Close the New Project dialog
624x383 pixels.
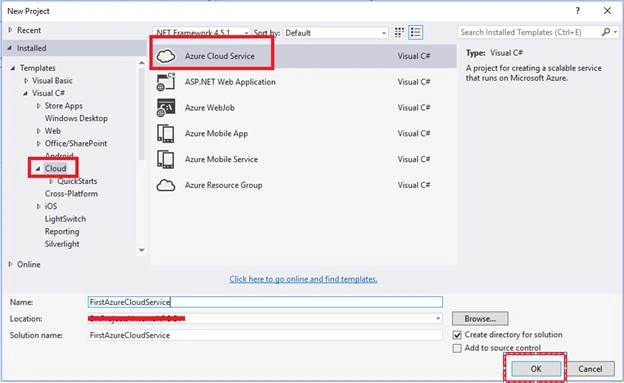point(607,11)
